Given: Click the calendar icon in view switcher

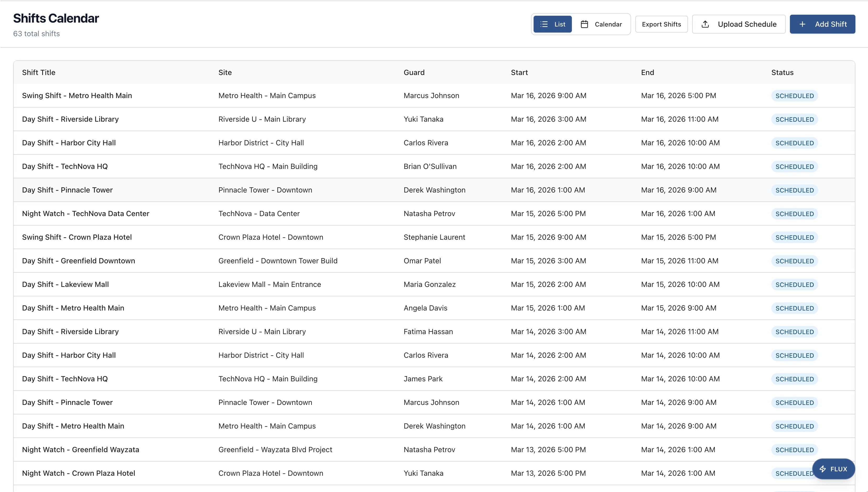Looking at the screenshot, I should pos(584,24).
